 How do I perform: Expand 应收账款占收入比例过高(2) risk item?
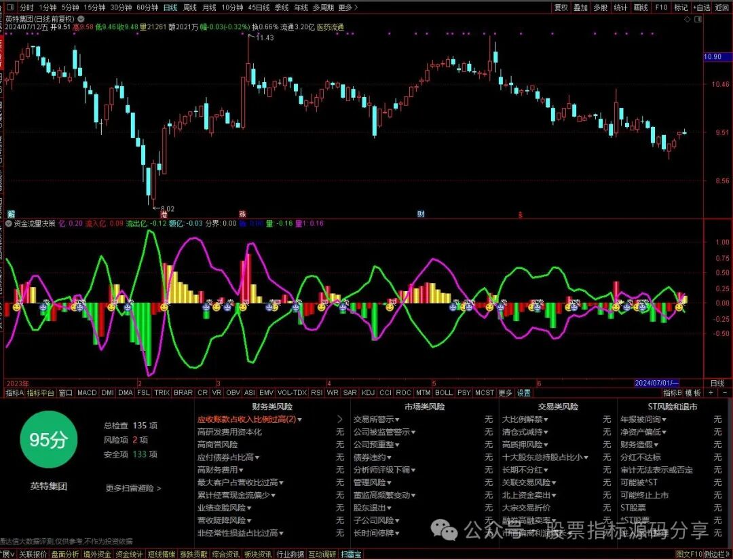pyautogui.click(x=250, y=419)
